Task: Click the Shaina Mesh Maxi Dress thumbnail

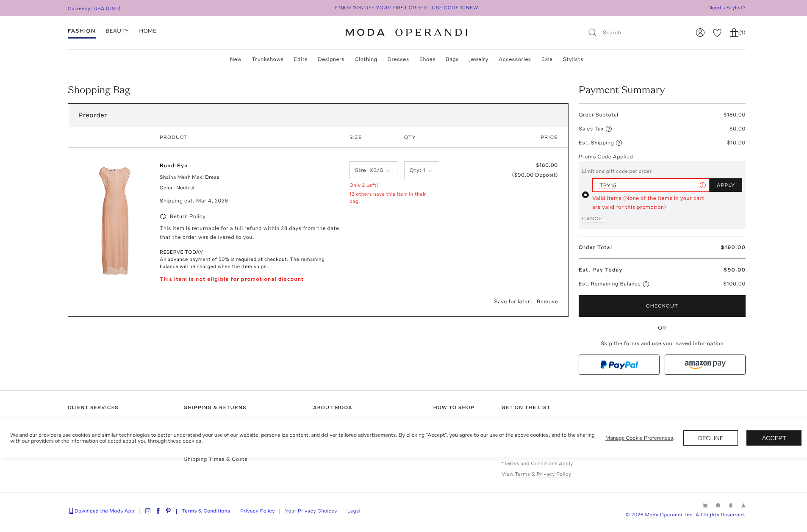Action: [114, 221]
